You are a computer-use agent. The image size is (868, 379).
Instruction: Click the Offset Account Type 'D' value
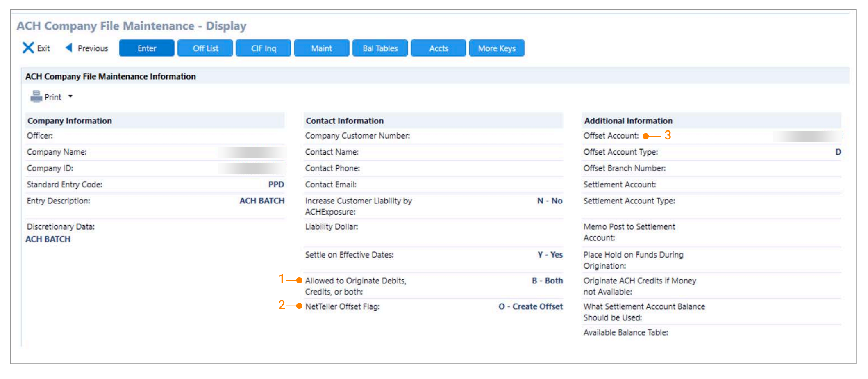pos(838,152)
